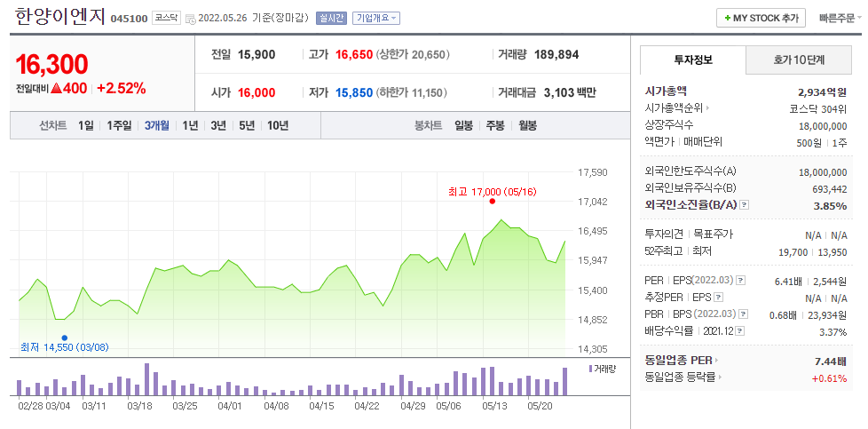Click help icon next to PBR BPS(2022.03)
This screenshot has height=429, width=868.
click(744, 314)
